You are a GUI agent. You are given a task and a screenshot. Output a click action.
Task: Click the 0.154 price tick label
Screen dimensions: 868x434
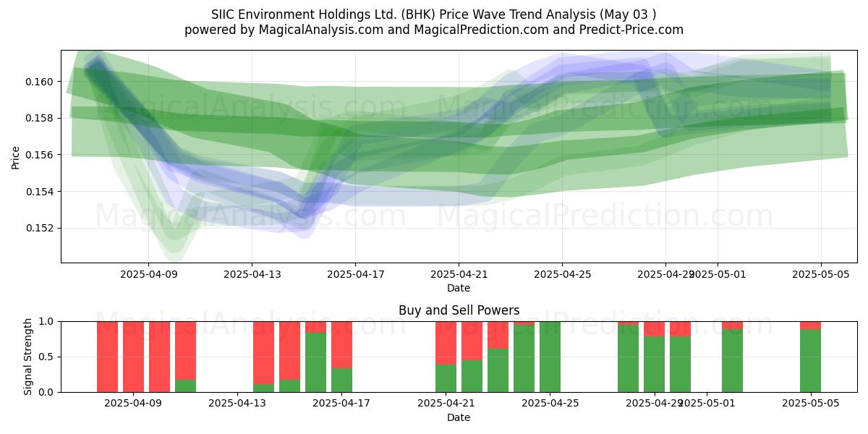click(x=40, y=192)
